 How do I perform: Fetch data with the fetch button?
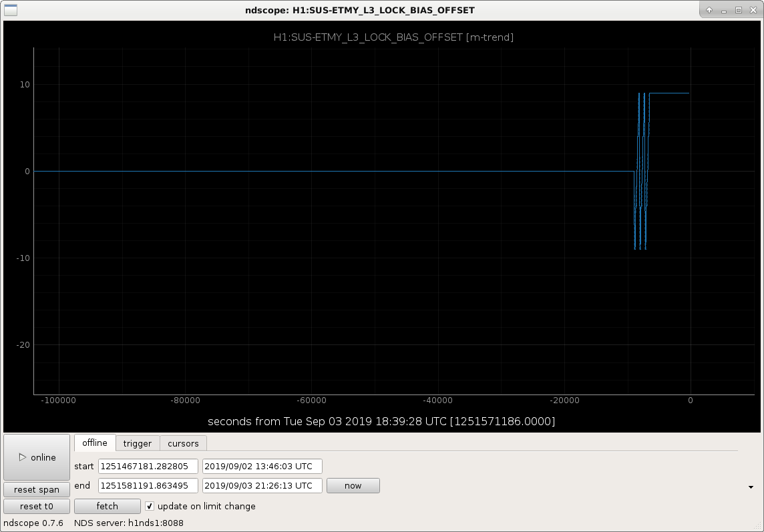pos(108,506)
